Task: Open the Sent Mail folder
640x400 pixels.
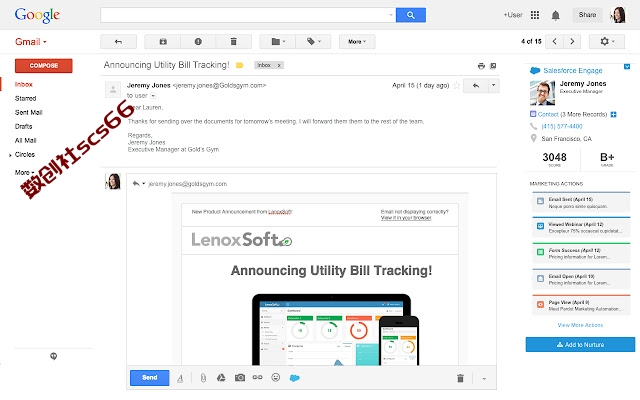Action: (x=29, y=112)
